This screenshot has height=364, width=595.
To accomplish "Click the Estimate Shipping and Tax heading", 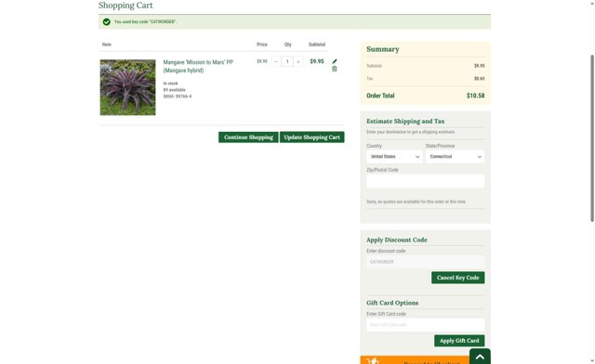I will [x=405, y=122].
